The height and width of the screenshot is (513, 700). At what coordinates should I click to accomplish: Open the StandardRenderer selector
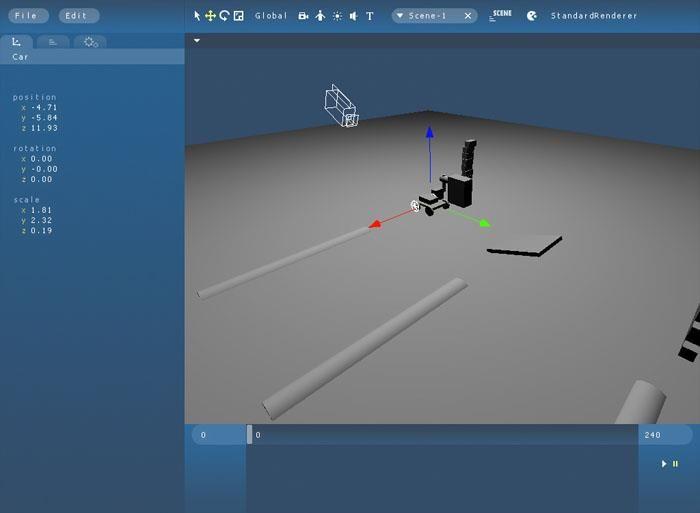pos(595,16)
